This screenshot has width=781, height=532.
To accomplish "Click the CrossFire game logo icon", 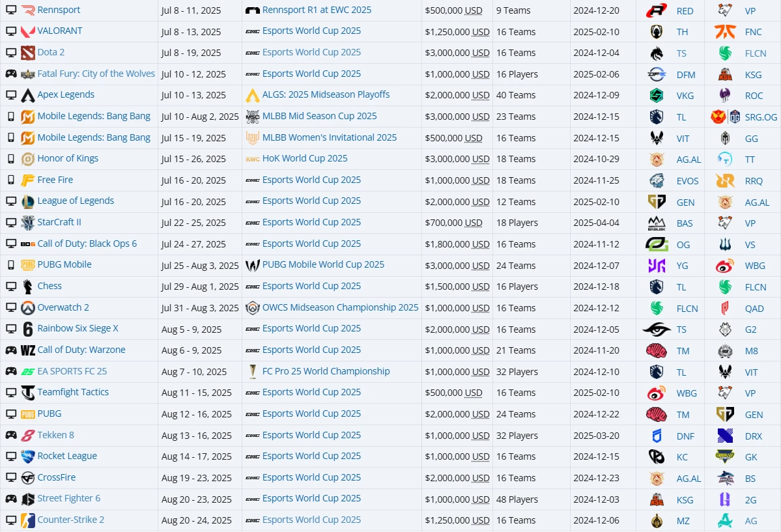I will [28, 478].
